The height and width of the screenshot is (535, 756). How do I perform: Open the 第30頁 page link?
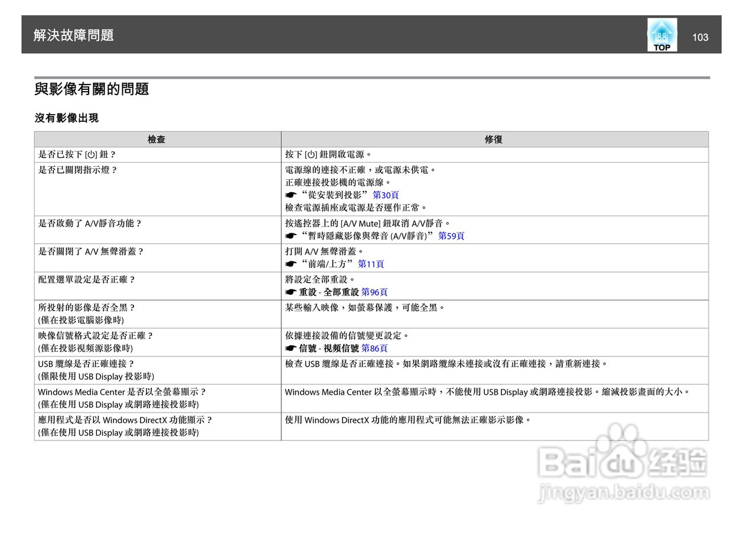385,194
